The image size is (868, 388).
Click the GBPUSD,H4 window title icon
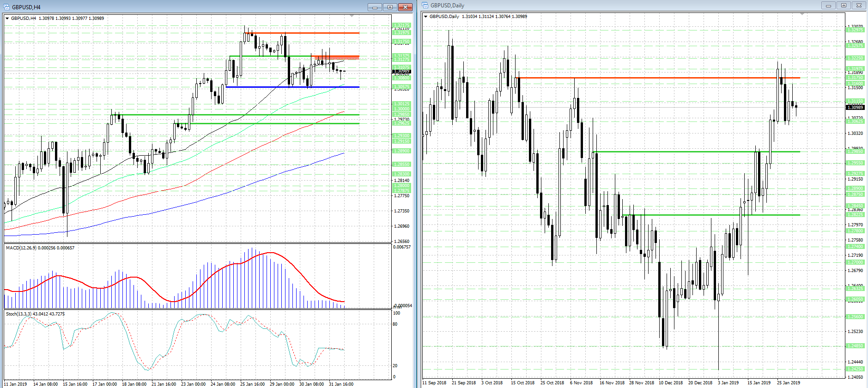(x=6, y=7)
